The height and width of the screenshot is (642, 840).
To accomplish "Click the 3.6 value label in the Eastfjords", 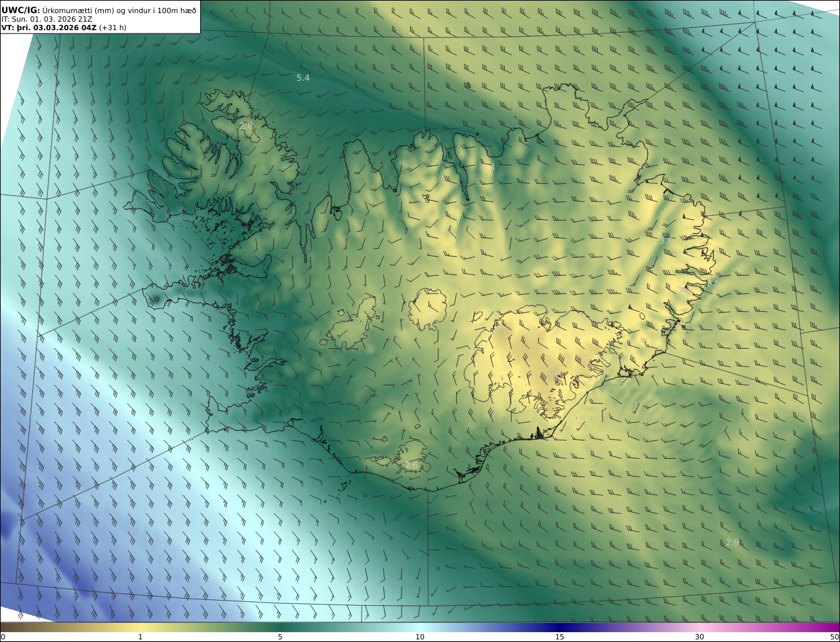I will click(x=667, y=241).
